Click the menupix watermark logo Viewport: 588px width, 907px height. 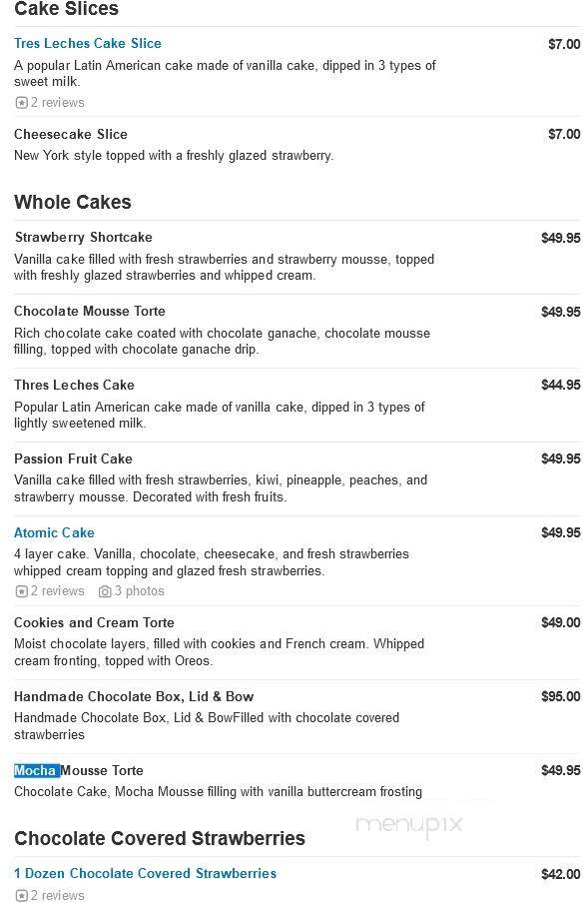click(410, 822)
